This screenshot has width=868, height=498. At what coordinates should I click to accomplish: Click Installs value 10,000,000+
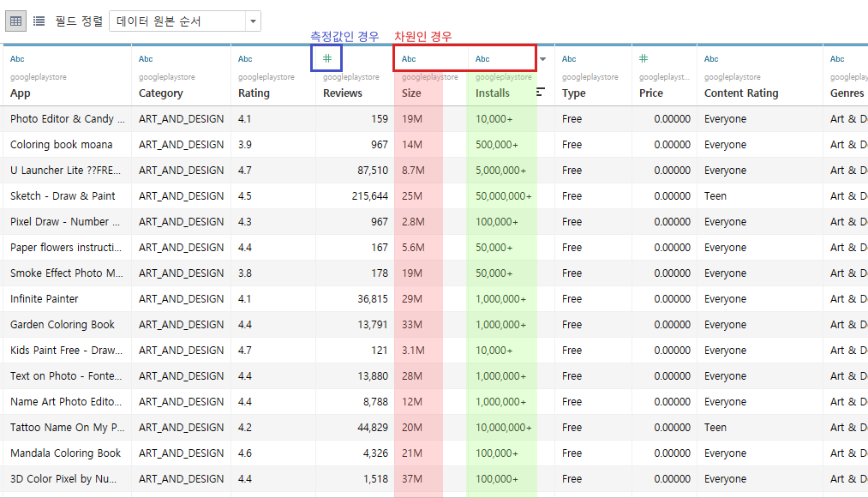pyautogui.click(x=503, y=427)
